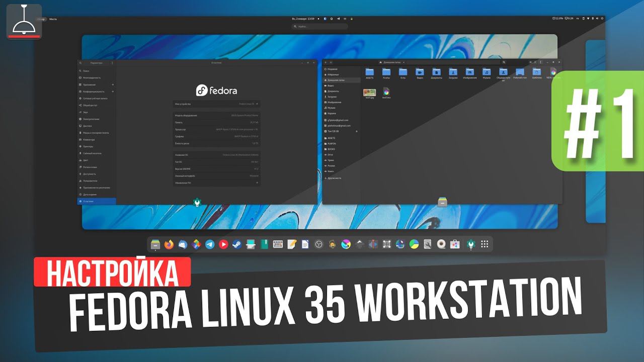Click Недавние in Files sidebar
The width and height of the screenshot is (644, 362).
pos(342,69)
